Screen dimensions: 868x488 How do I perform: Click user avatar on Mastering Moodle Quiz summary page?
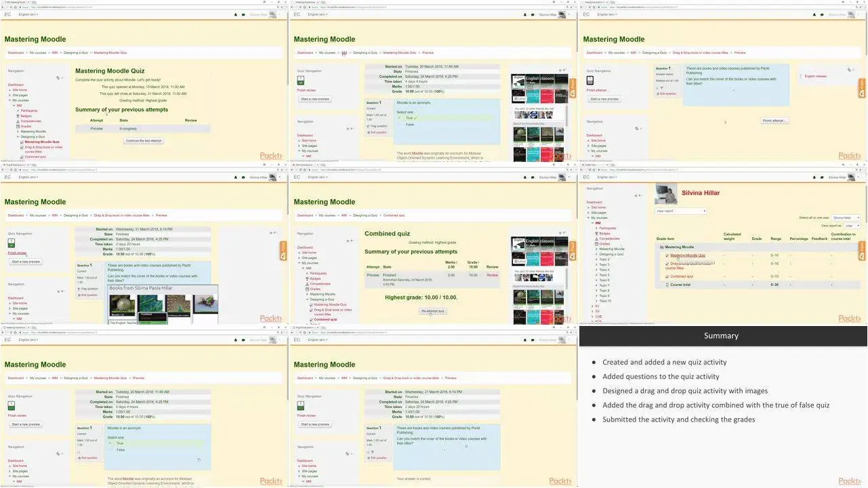(273, 14)
